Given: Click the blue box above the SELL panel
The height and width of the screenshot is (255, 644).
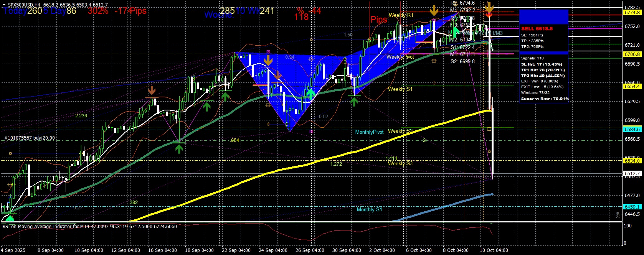Looking at the screenshot, I should (x=543, y=17).
